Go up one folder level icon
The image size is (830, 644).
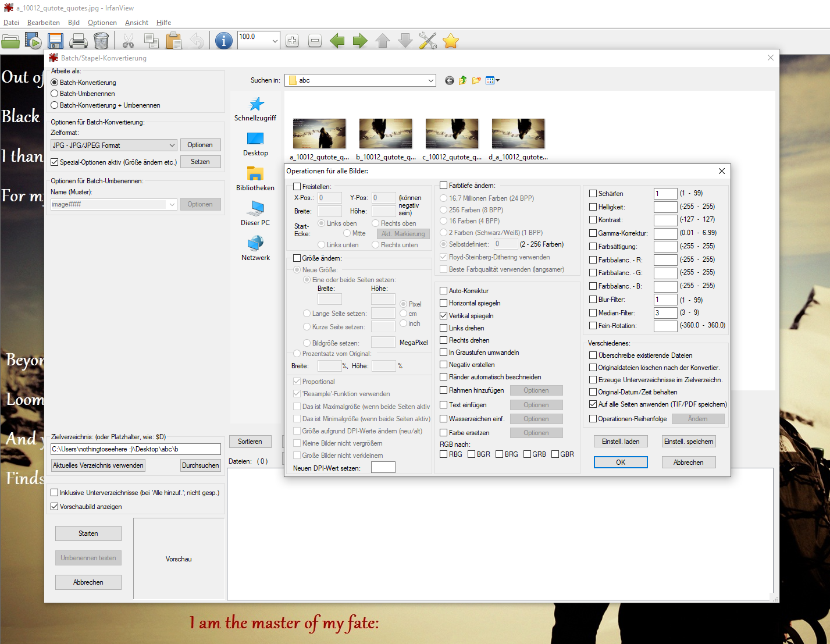pyautogui.click(x=463, y=80)
